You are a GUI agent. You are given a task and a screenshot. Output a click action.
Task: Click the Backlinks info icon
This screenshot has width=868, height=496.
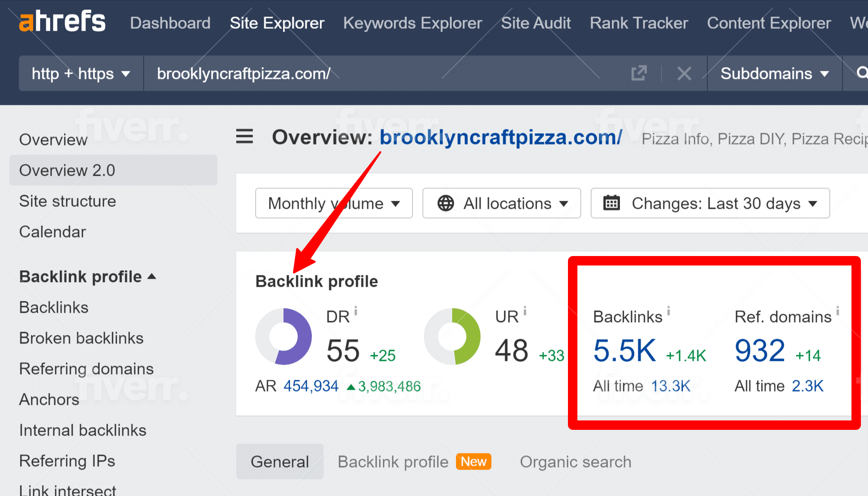point(669,311)
